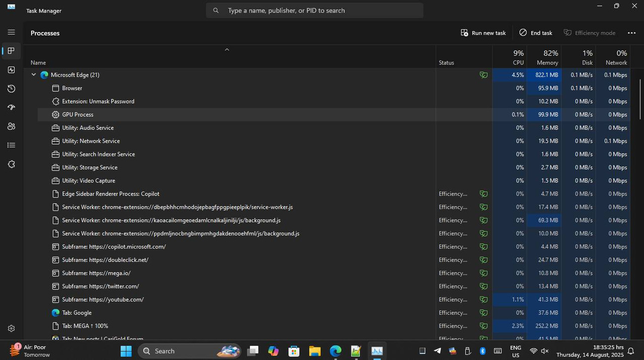The width and height of the screenshot is (644, 360).
Task: Click the search box in the title bar
Action: pyautogui.click(x=314, y=10)
